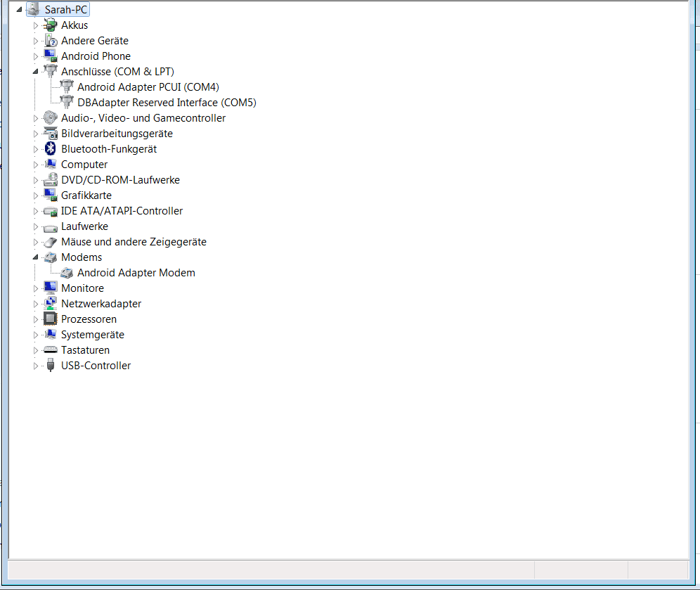Click the Android Adapter PCUI port icon
The width and height of the screenshot is (700, 590).
coord(67,86)
